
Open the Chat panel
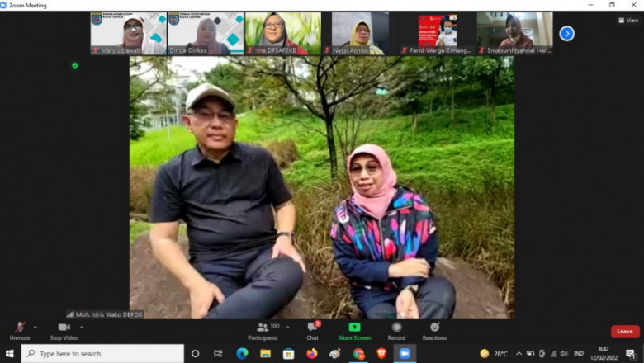coord(312,329)
